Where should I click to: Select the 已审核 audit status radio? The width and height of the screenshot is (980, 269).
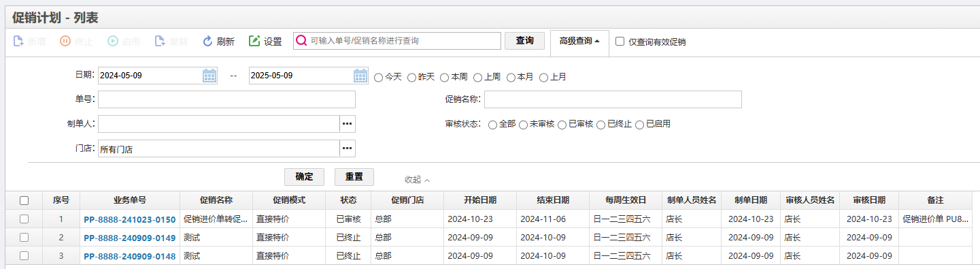coord(562,125)
